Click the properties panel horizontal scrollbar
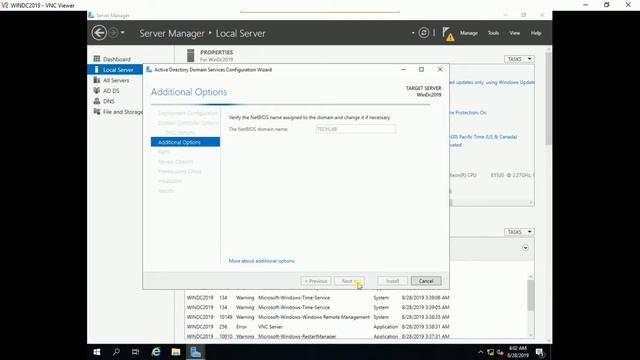This screenshot has width=640, height=360. (x=491, y=202)
